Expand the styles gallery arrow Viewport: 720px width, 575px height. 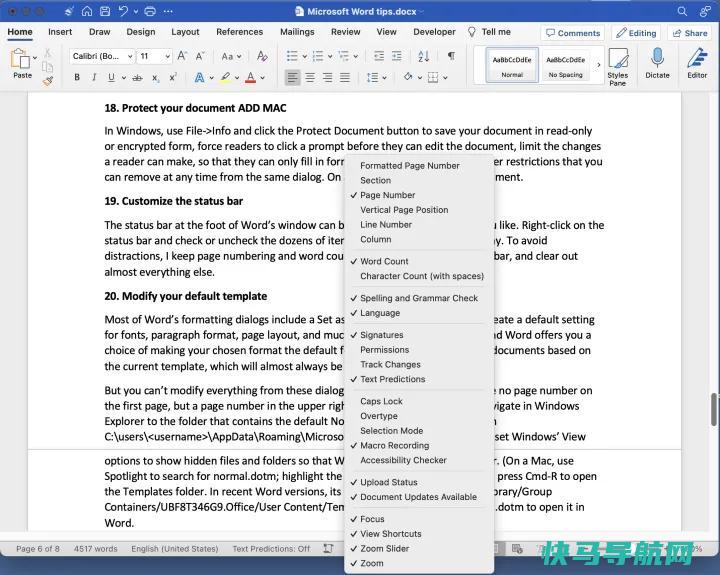point(598,65)
